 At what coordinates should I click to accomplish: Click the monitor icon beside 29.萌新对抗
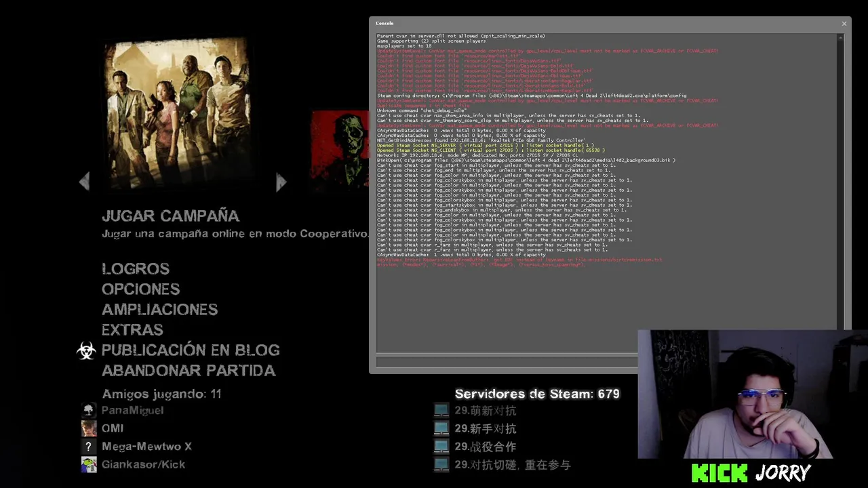(441, 410)
